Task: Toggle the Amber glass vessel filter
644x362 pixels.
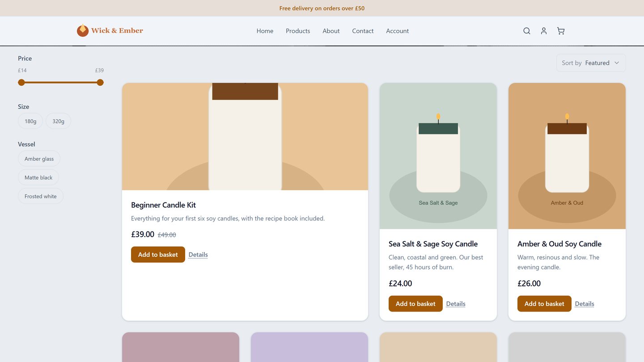Action: click(x=39, y=159)
